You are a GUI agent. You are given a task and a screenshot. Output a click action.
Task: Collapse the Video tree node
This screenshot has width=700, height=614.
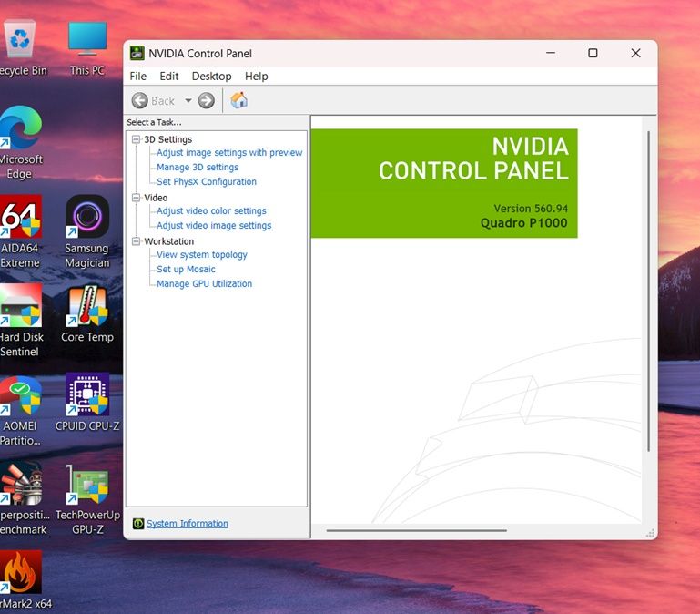137,198
